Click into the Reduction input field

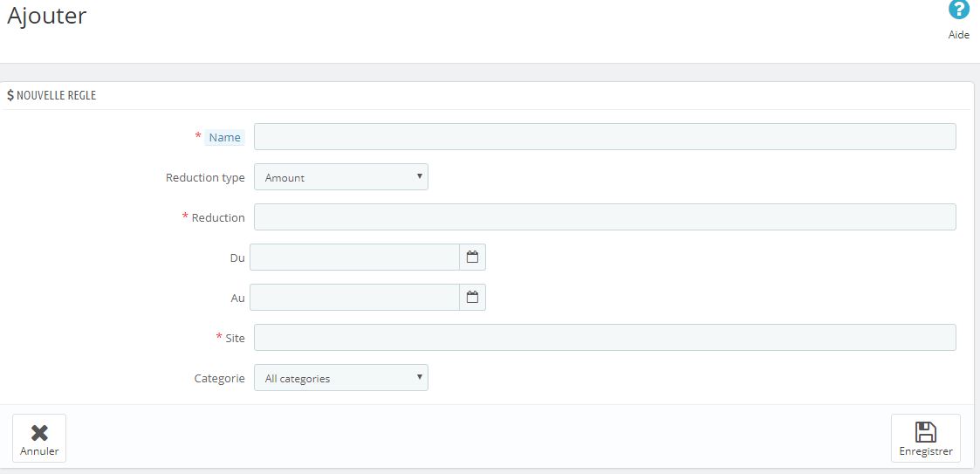click(605, 217)
